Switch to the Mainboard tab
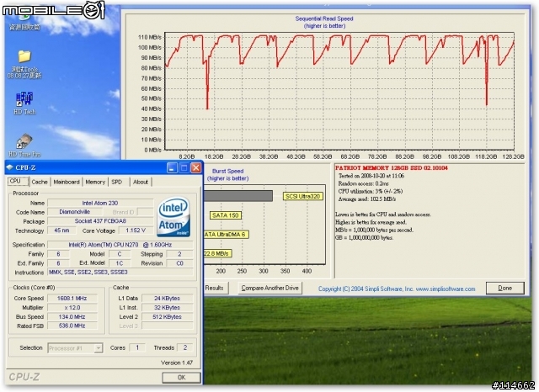The image size is (539, 392). [67, 182]
